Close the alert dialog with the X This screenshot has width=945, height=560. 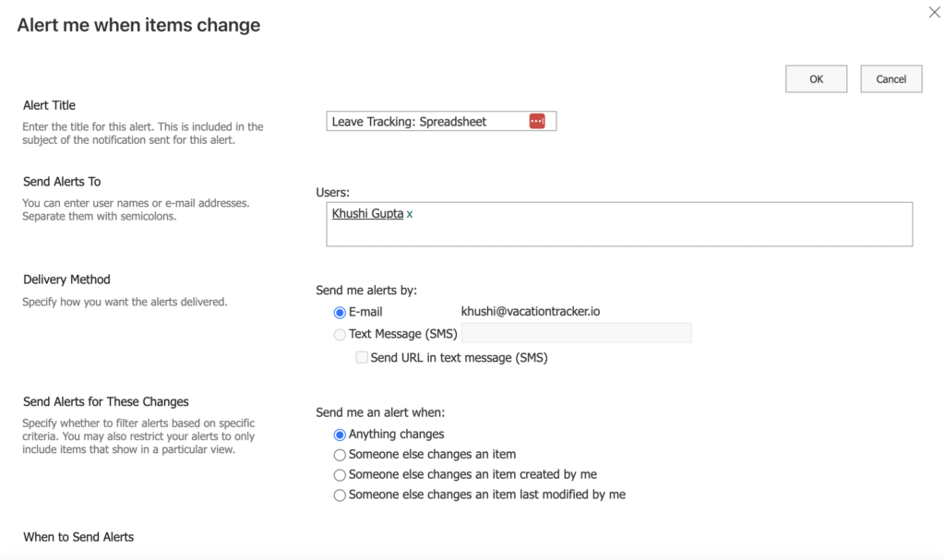click(x=934, y=12)
